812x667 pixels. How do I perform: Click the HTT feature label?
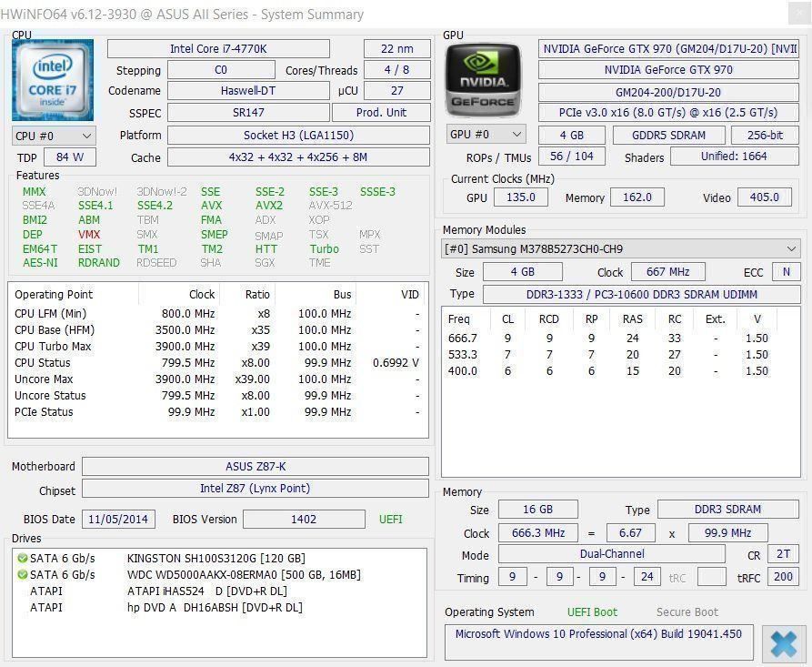point(266,249)
